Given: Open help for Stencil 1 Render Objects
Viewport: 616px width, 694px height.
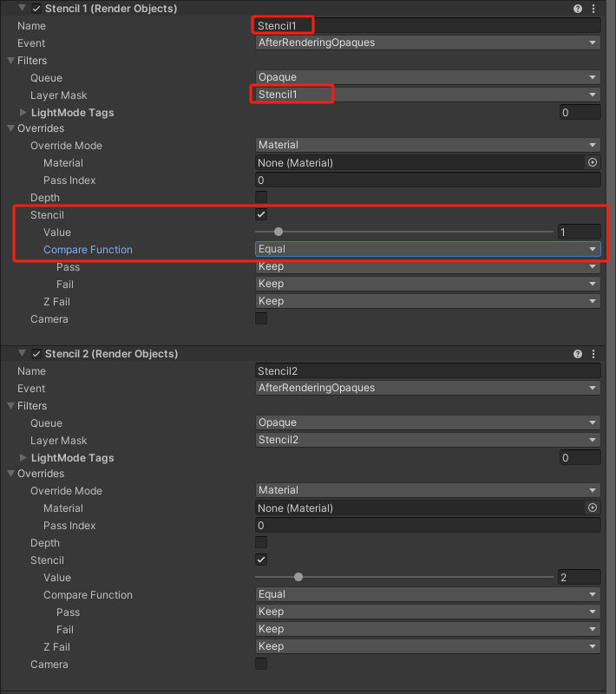Looking at the screenshot, I should click(x=578, y=9).
